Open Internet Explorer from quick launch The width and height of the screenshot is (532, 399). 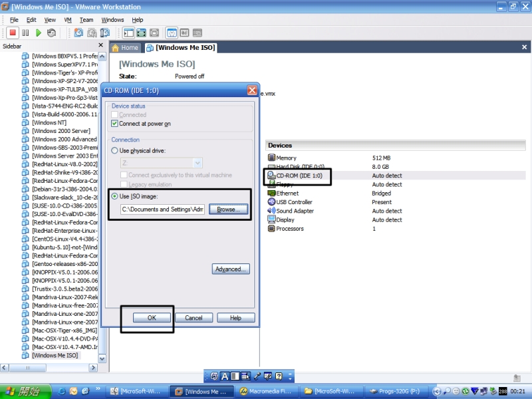click(62, 391)
